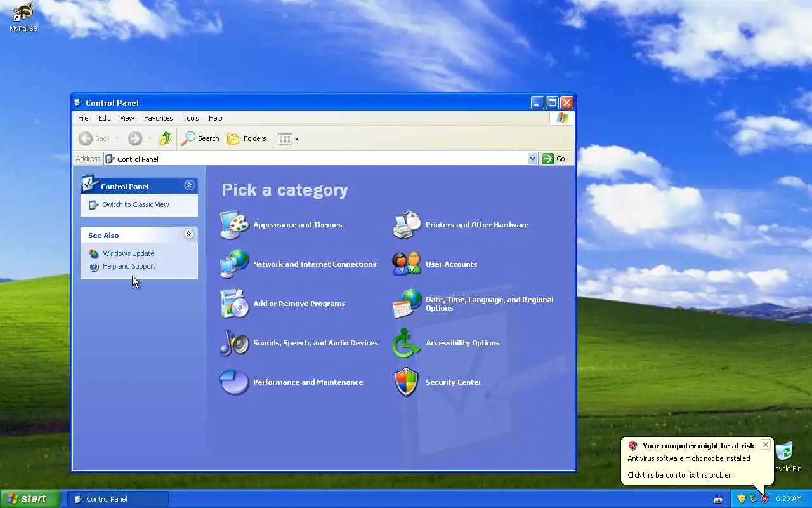Open the User Accounts people icon

click(407, 264)
